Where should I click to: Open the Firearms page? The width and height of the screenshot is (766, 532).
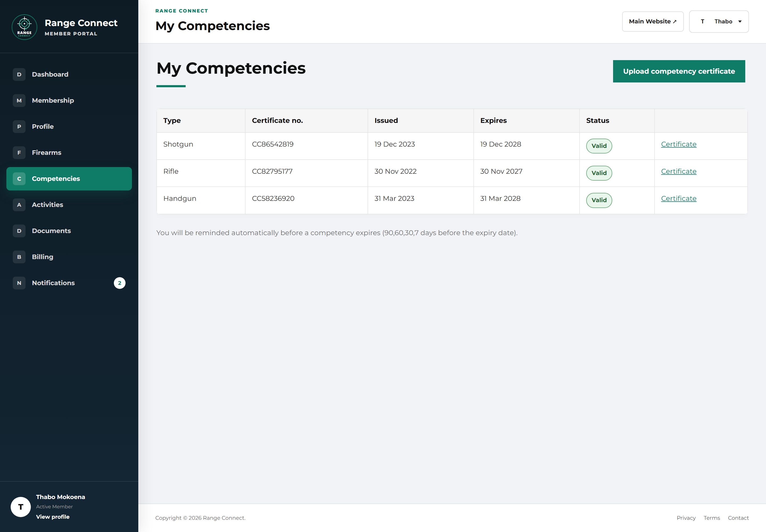pyautogui.click(x=69, y=152)
